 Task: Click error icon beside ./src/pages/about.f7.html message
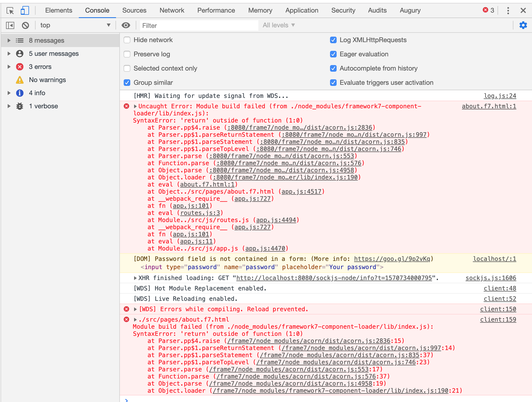click(126, 319)
